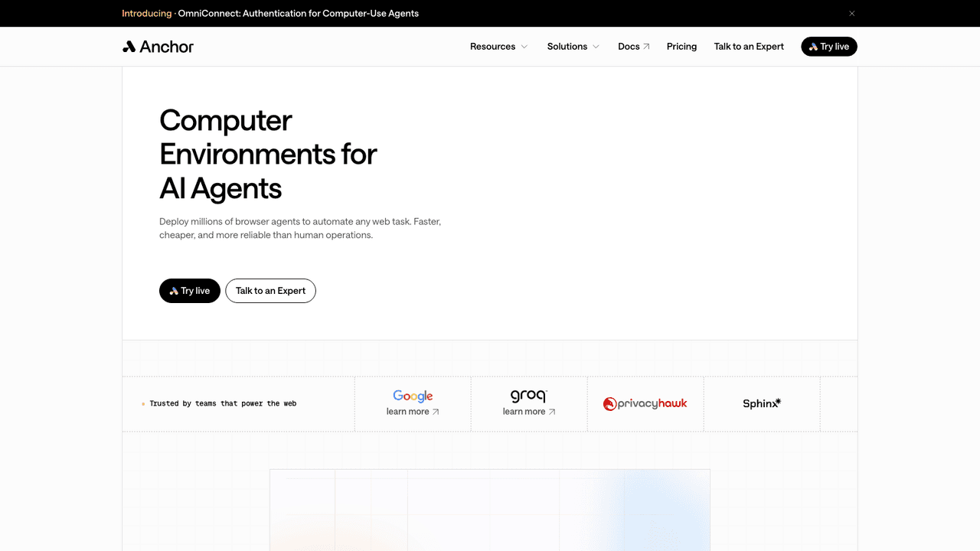The width and height of the screenshot is (980, 551).
Task: Click the Computer Environments for AI Agents headline
Action: [268, 155]
